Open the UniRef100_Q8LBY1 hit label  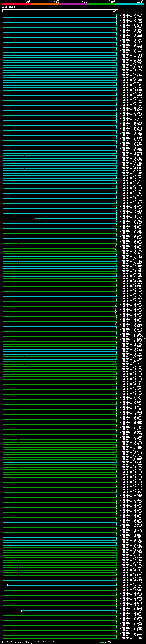click(x=131, y=53)
